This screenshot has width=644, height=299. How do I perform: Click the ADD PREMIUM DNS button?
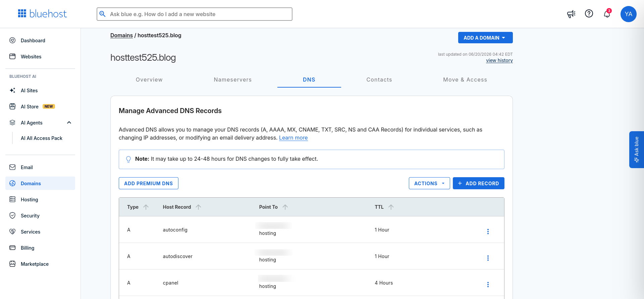point(149,183)
